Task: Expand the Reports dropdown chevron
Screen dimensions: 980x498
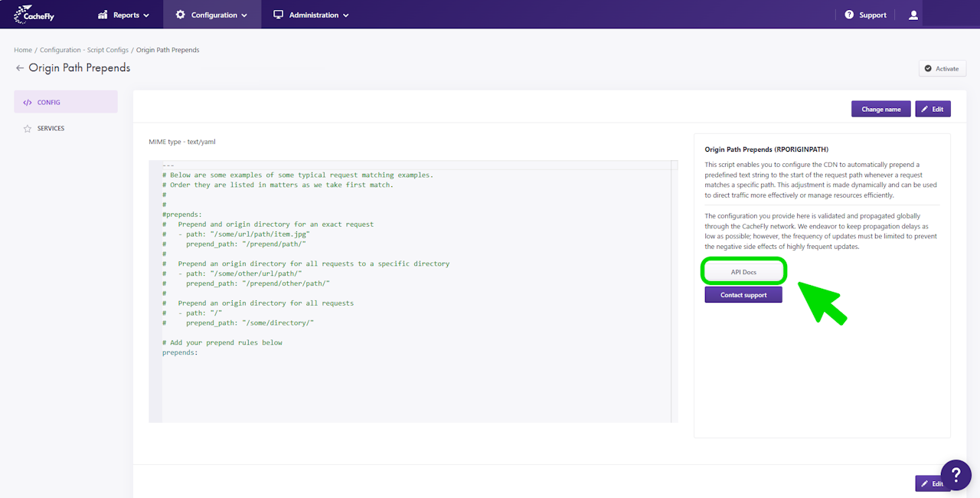Action: point(146,15)
